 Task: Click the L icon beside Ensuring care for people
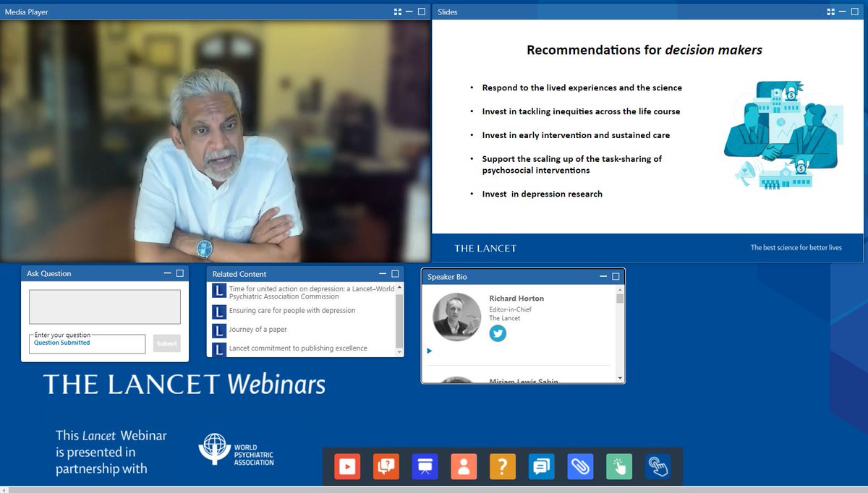[x=219, y=312]
